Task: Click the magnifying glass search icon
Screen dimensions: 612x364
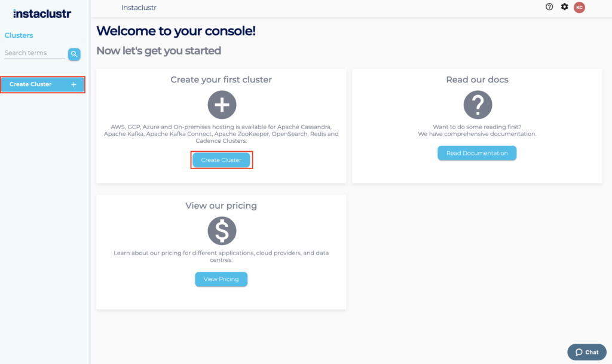Action: (74, 54)
